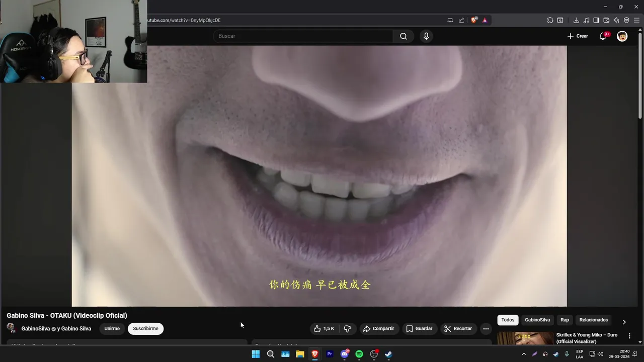Select the GabinoSilva filter chip
This screenshot has width=644, height=362.
[537, 320]
